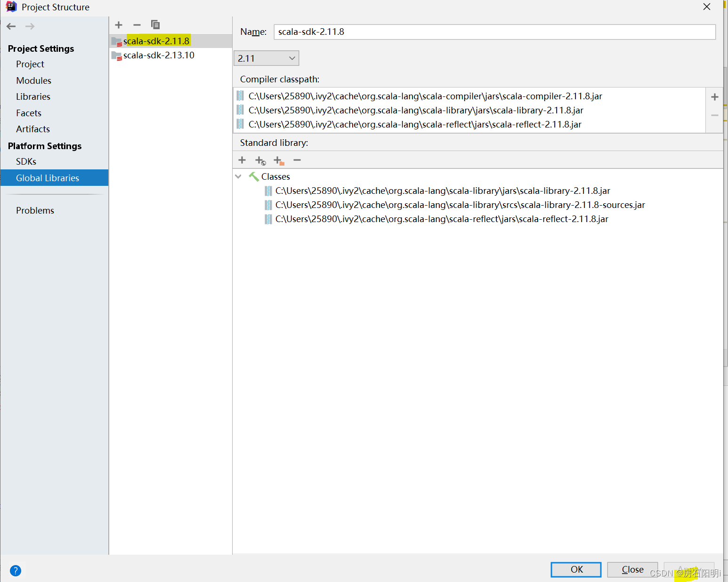Screen dimensions: 728x582
Task: Click inside the Name input field
Action: click(494, 32)
